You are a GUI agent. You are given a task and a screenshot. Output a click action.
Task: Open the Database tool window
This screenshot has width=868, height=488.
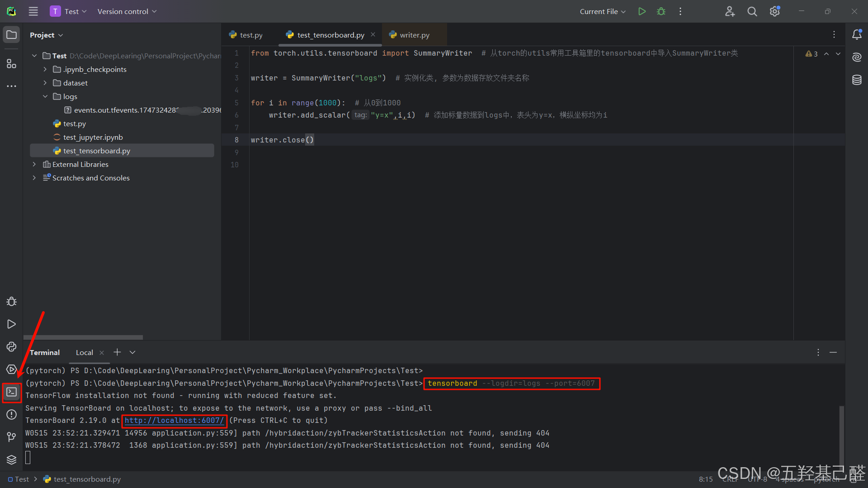(x=857, y=80)
